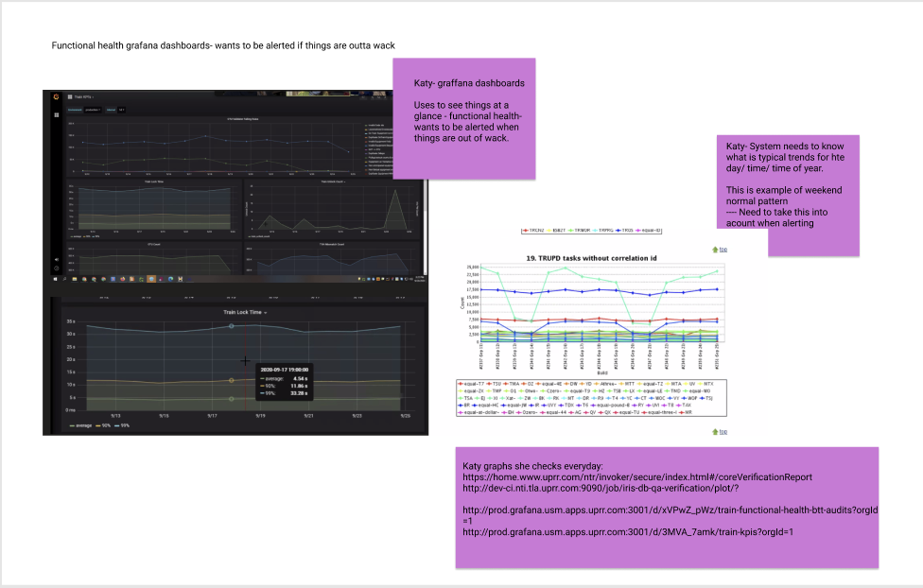Click the train-functional-health-btt-audits Grafana URL
Viewport: 923px width, 588px height.
pyautogui.click(x=670, y=515)
